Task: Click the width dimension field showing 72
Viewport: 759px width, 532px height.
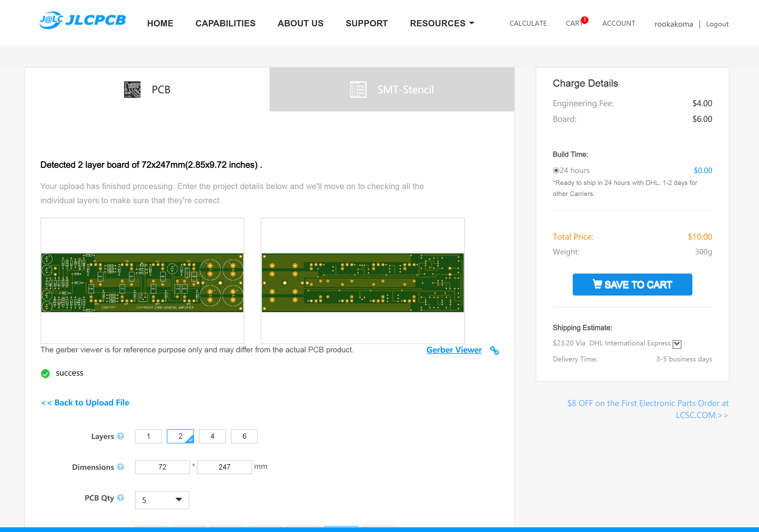Action: click(x=162, y=467)
